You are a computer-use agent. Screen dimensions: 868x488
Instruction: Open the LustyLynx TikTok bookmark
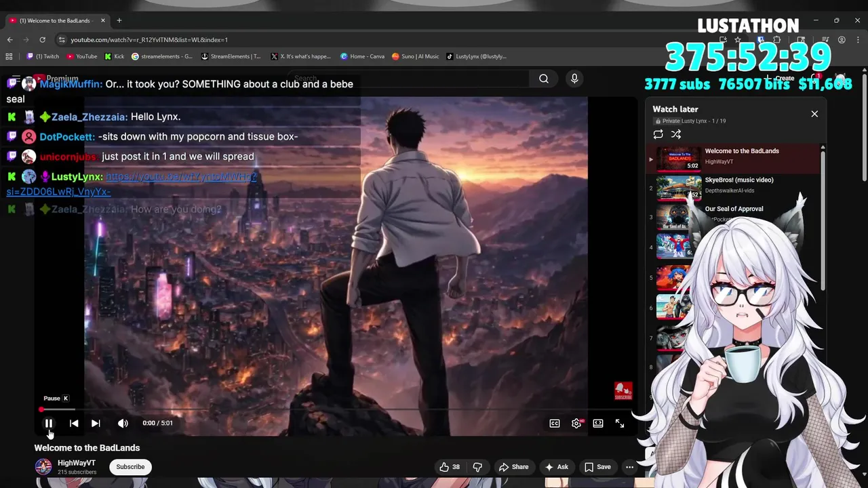[477, 56]
